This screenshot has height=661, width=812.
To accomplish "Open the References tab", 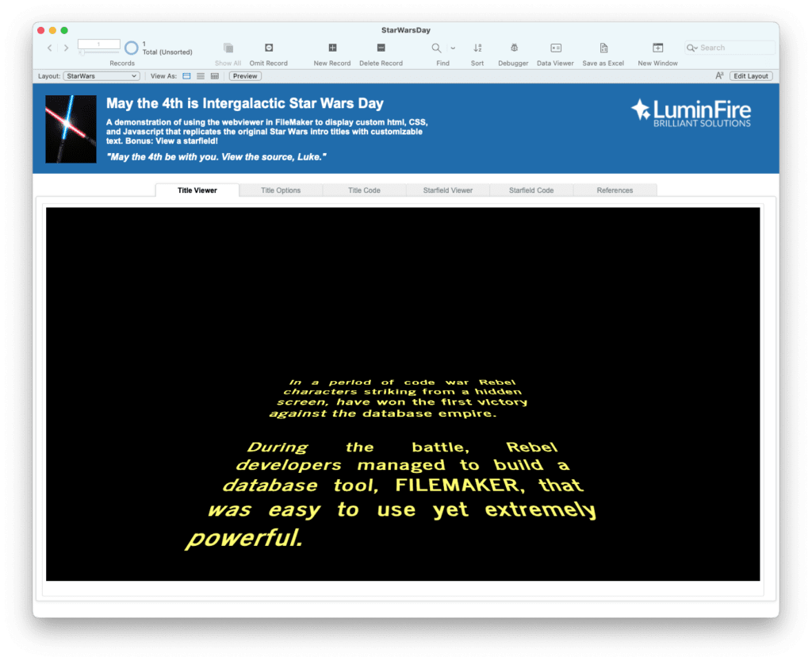I will [615, 190].
